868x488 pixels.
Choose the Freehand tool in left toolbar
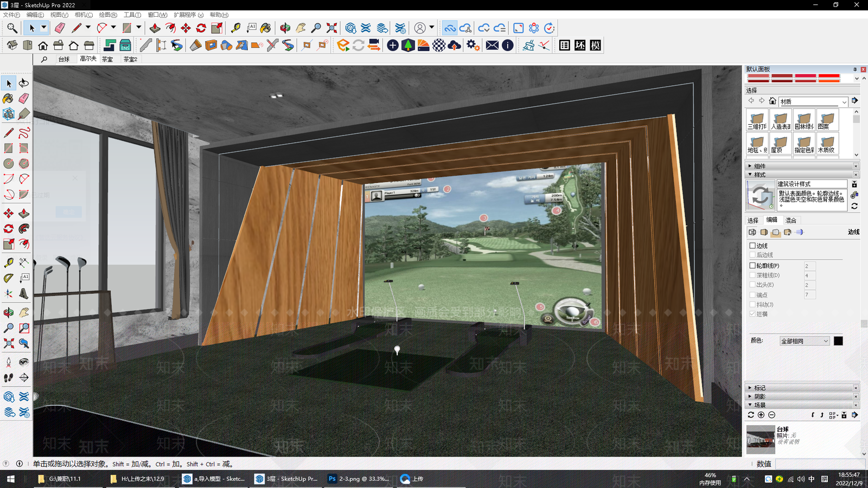click(24, 133)
